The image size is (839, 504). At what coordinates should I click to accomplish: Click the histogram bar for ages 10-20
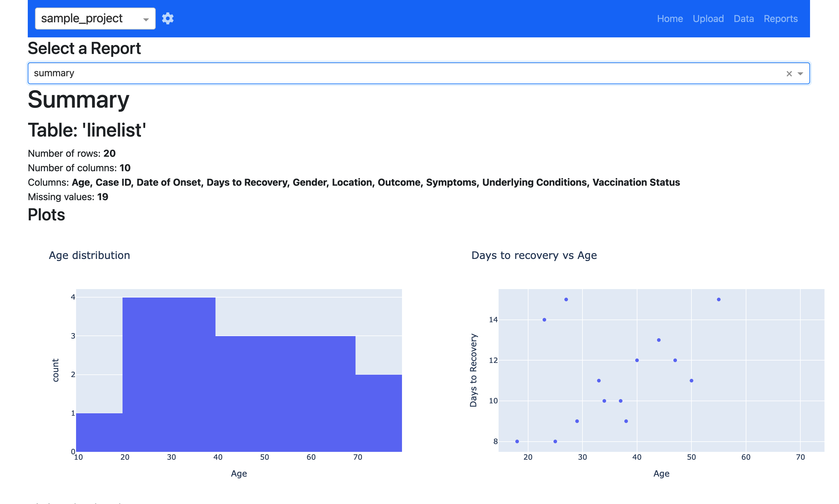(x=99, y=432)
